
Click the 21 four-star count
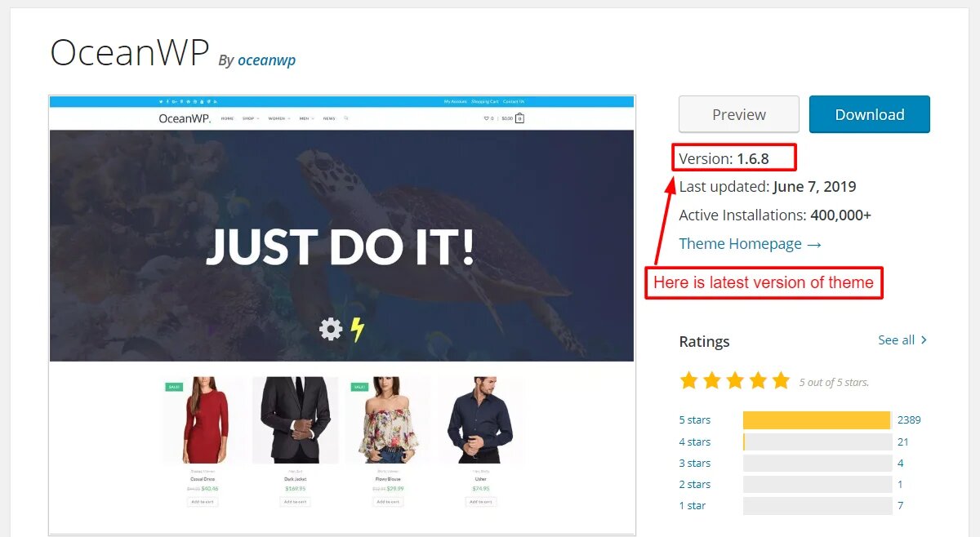tap(902, 442)
